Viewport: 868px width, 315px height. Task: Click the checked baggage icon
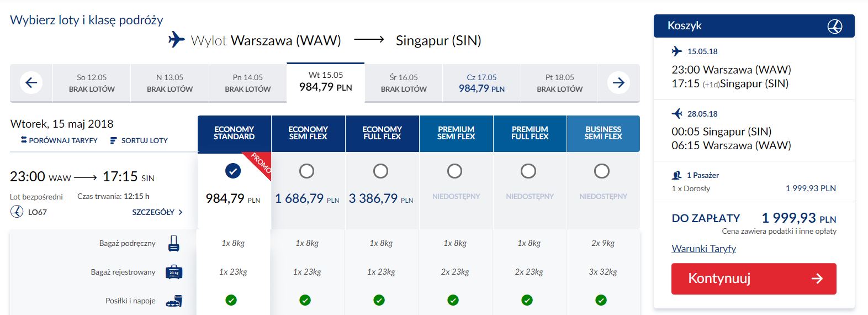174,272
